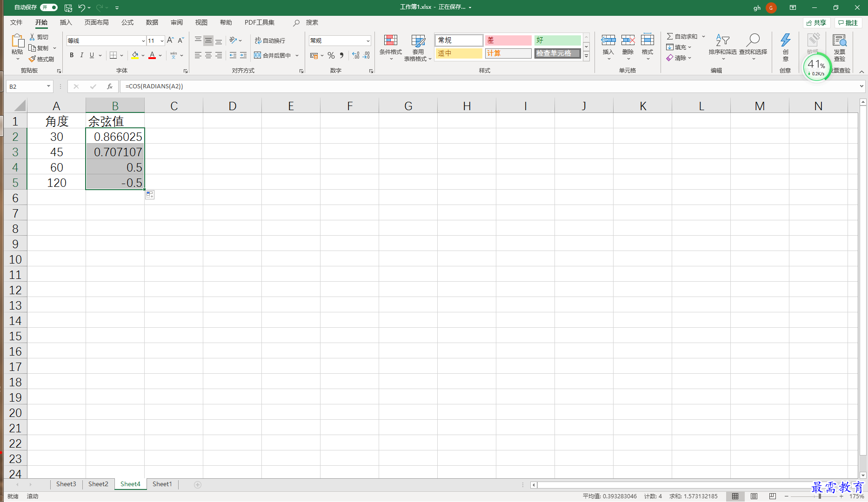
Task: Click the Insert cells icon
Action: pyautogui.click(x=608, y=40)
